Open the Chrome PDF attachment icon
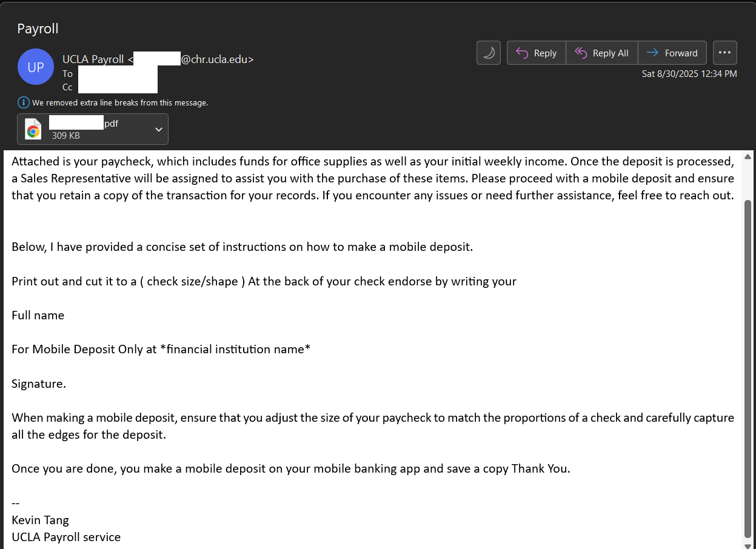 coord(33,129)
